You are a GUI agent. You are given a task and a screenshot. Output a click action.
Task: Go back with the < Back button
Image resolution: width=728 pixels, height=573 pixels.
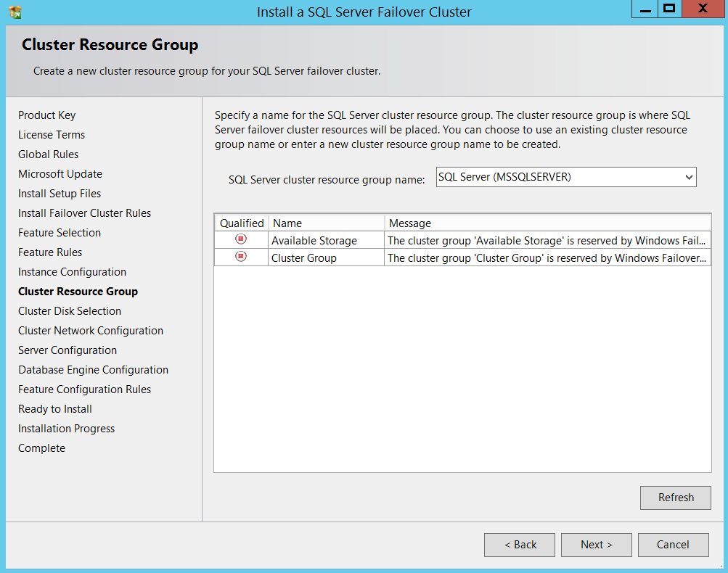(x=520, y=545)
